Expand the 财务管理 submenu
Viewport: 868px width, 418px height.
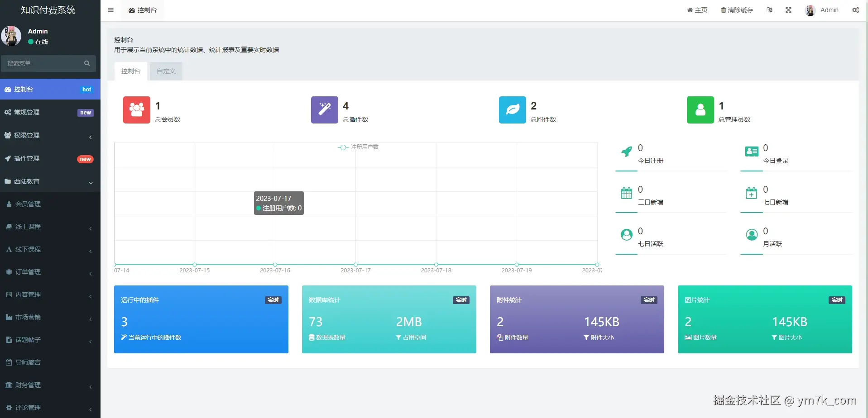(50, 385)
